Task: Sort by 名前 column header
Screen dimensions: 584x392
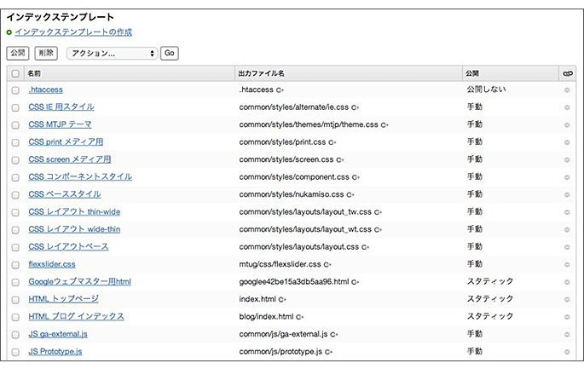Action: pyautogui.click(x=34, y=73)
